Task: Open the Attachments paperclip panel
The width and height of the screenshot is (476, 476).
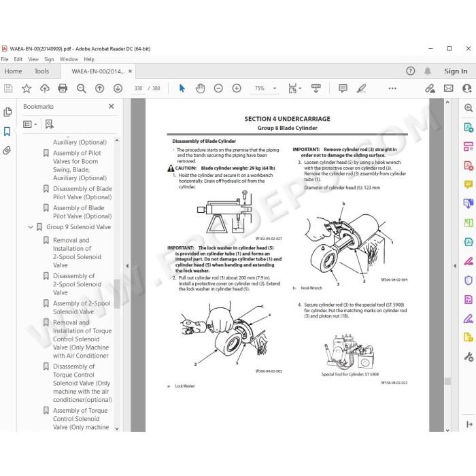Action: pyautogui.click(x=7, y=150)
